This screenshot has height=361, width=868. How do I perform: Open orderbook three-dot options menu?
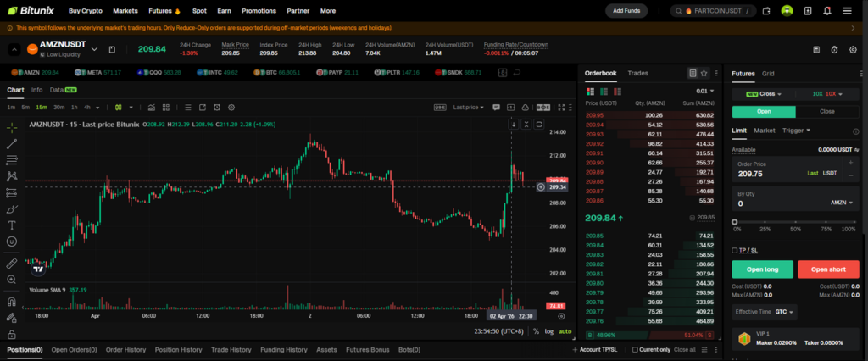(716, 73)
